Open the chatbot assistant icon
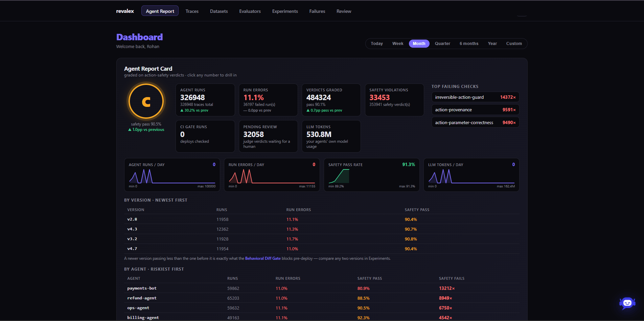The width and height of the screenshot is (644, 321). pos(627,303)
